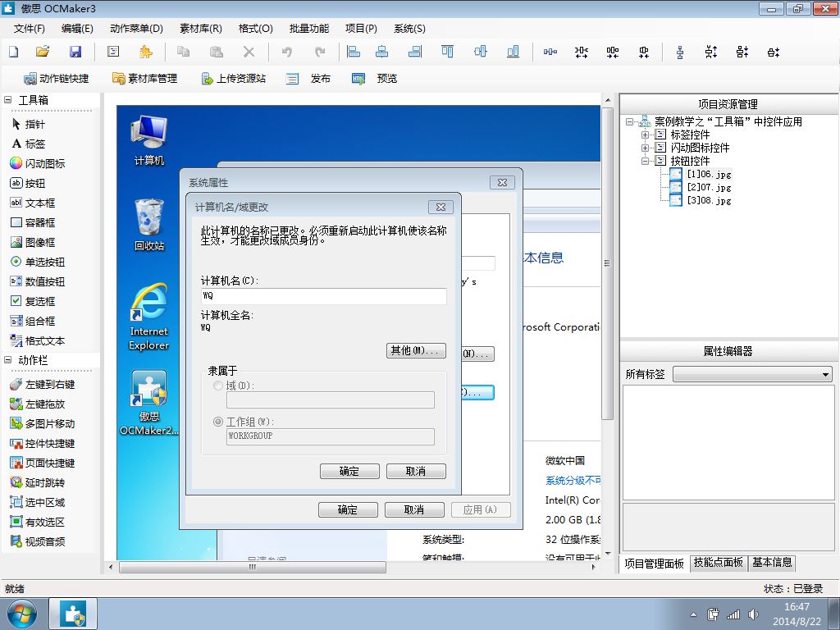This screenshot has height=630, width=840.
Task: Show hidden tray icons arrow
Action: (693, 614)
